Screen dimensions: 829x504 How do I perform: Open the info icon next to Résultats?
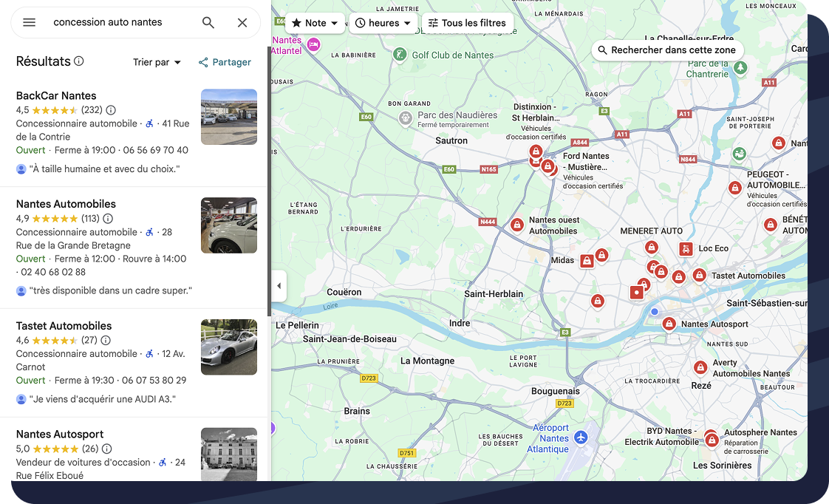[x=79, y=61]
